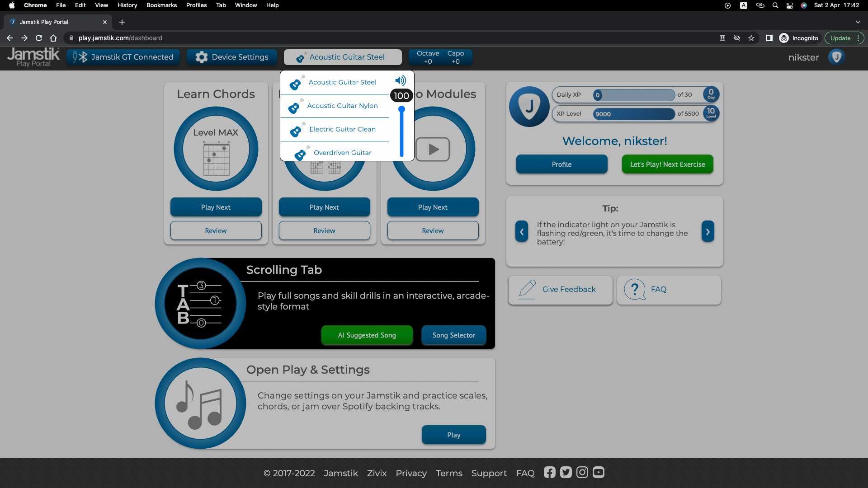
Task: Click the address bar URL field
Action: click(x=389, y=38)
